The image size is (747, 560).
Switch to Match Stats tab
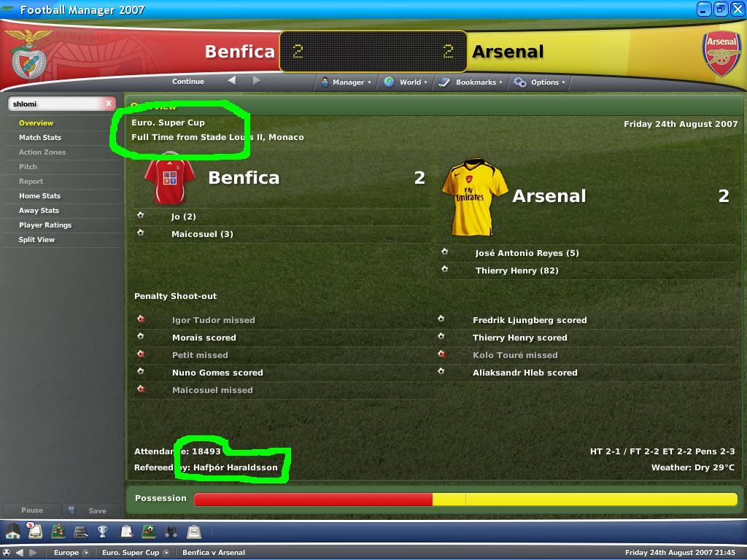click(40, 137)
